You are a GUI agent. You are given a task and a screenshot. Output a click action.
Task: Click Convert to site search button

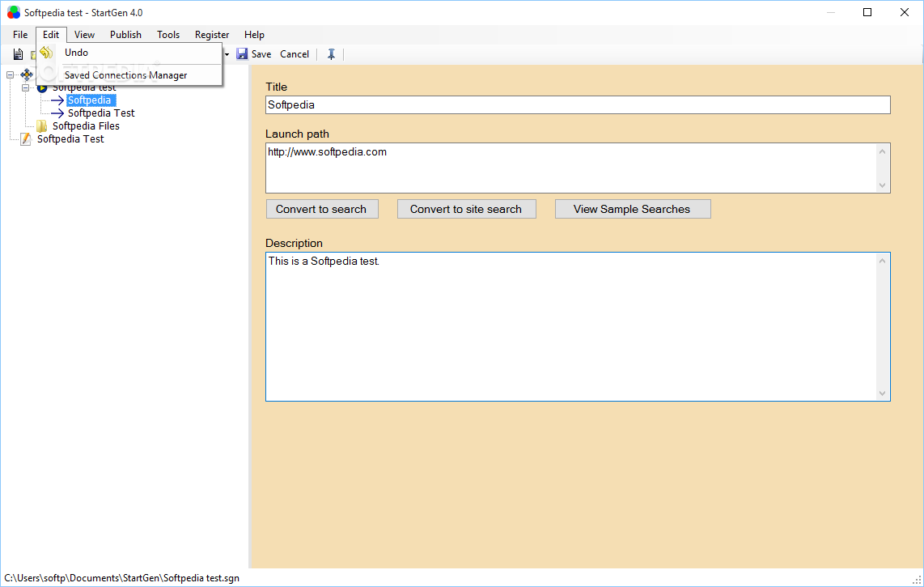[x=466, y=210]
